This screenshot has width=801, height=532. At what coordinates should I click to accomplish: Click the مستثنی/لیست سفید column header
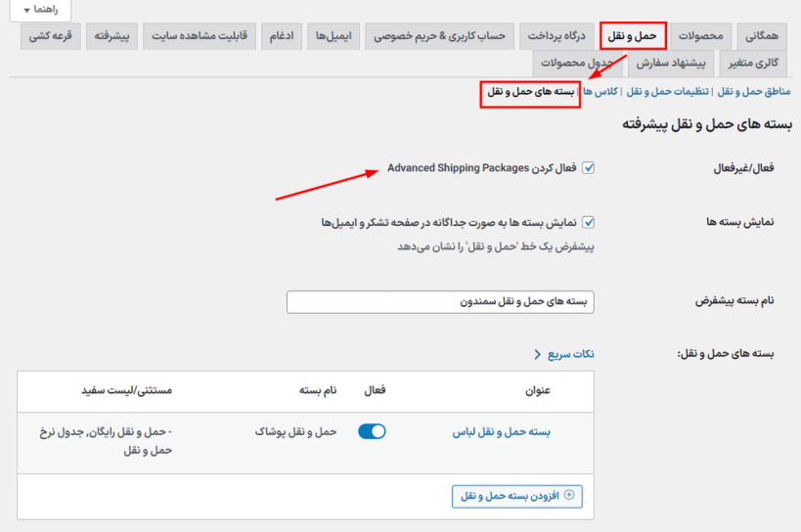(x=127, y=391)
